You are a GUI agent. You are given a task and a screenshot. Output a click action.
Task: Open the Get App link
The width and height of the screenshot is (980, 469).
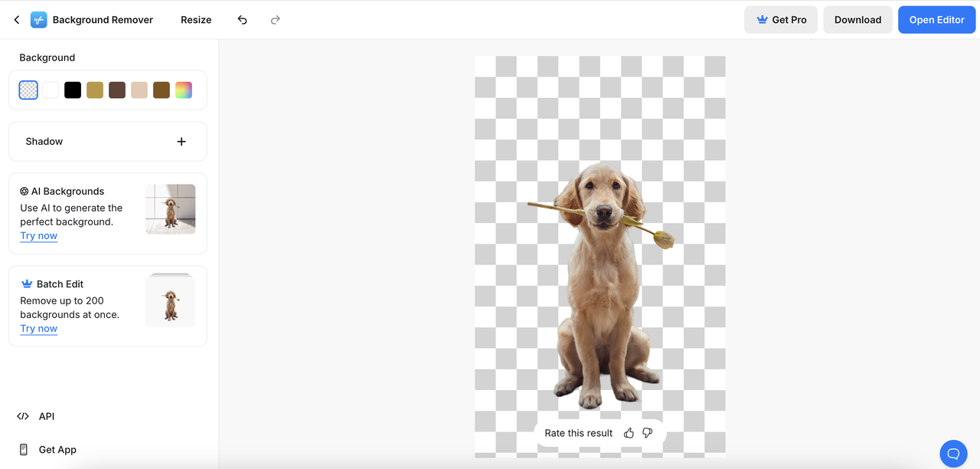(57, 450)
